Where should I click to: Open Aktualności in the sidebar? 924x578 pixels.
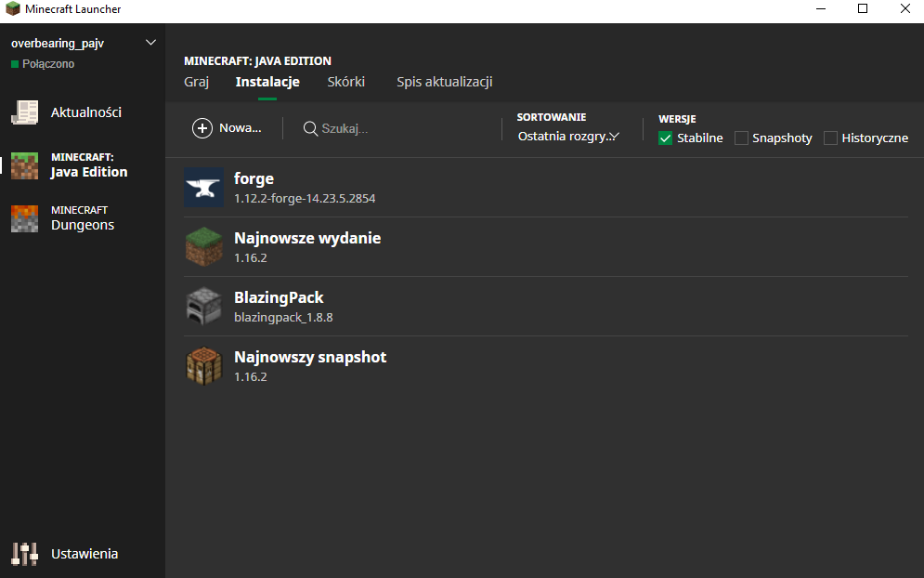[86, 112]
